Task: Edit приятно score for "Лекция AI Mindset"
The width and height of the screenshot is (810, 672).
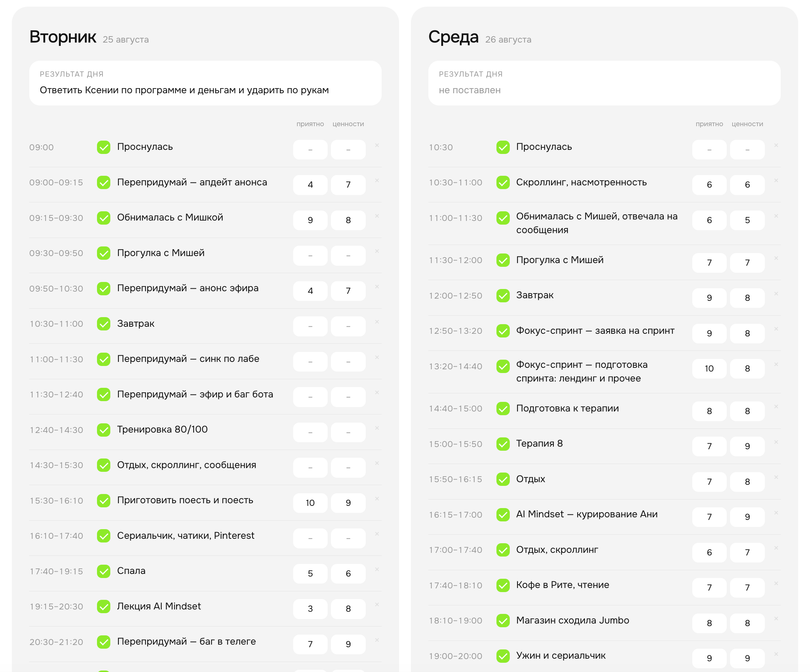Action: click(x=310, y=609)
